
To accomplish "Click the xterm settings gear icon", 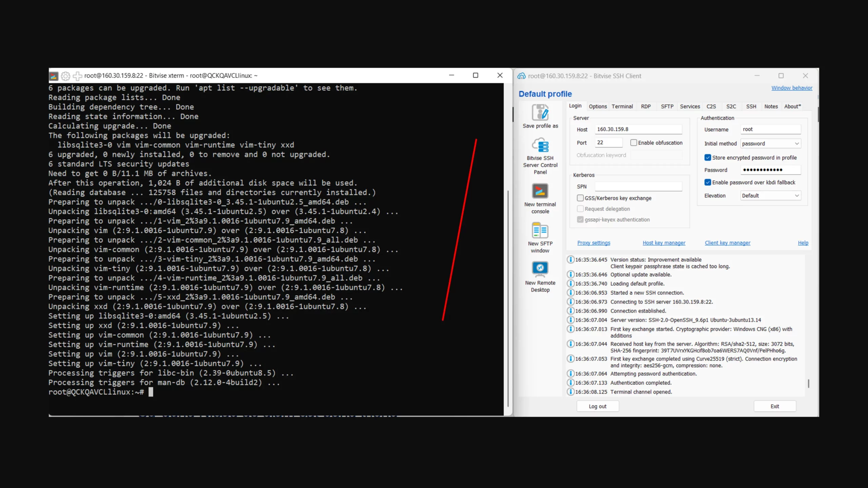I will tap(65, 76).
